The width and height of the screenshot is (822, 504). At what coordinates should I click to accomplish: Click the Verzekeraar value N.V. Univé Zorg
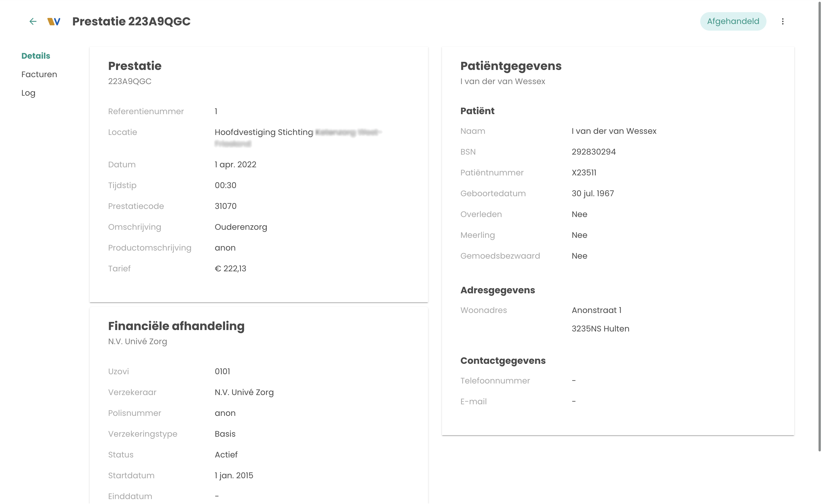click(x=244, y=392)
